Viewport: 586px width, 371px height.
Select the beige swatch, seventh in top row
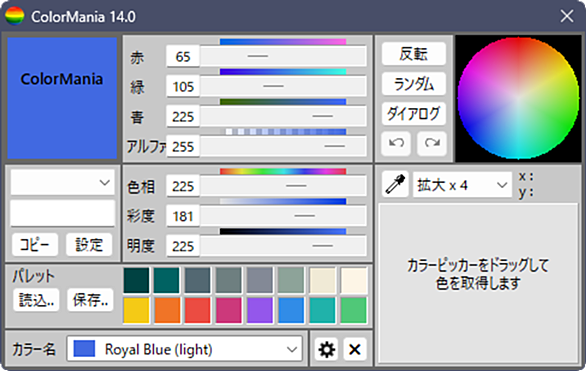coord(322,280)
